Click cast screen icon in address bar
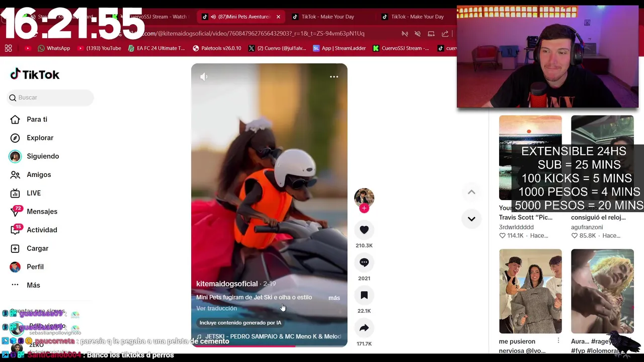This screenshot has height=362, width=644. (431, 34)
